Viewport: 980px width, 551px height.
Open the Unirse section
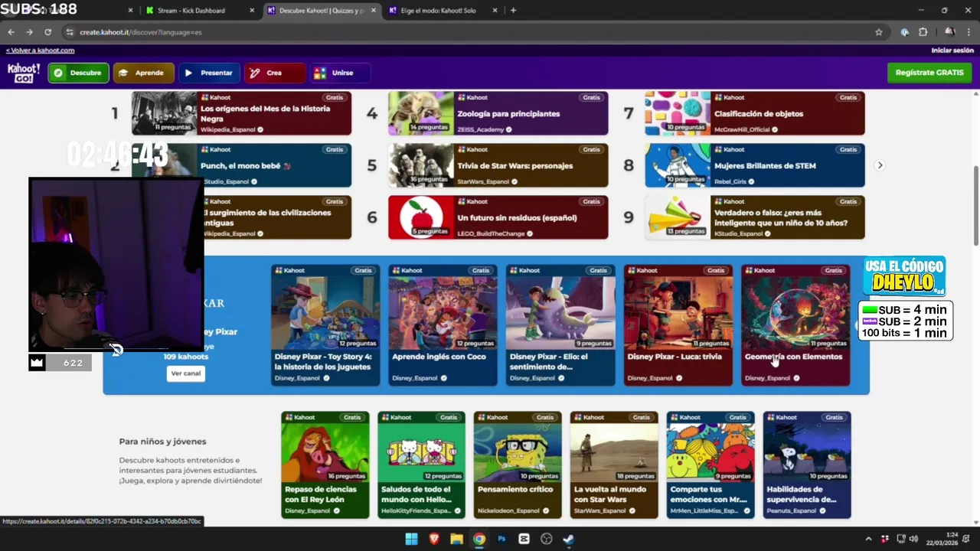[x=341, y=73]
